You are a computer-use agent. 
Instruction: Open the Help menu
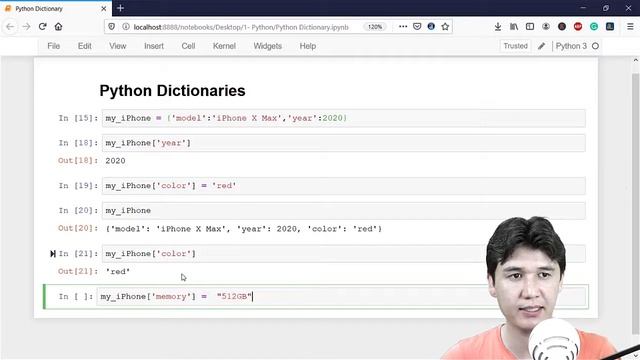308,46
